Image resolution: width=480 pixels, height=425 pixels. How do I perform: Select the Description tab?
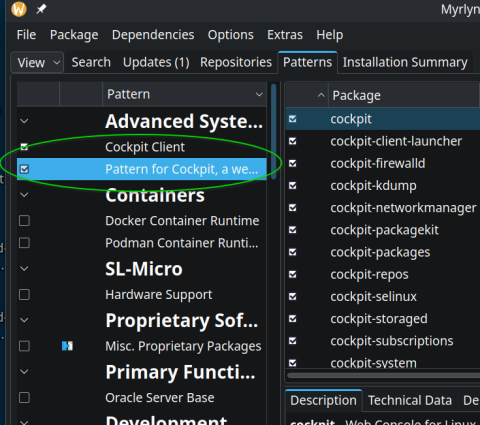(x=323, y=400)
